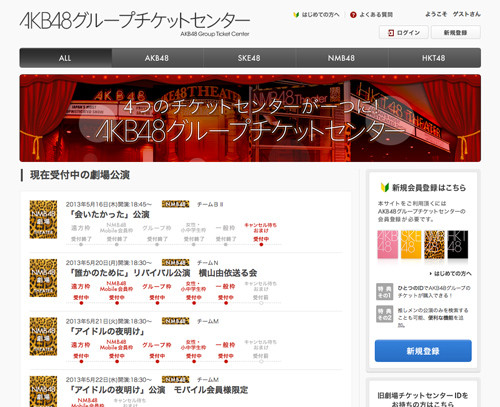
Task: Select 女性・小中学生枠 on May 21 show
Action: 193,351
